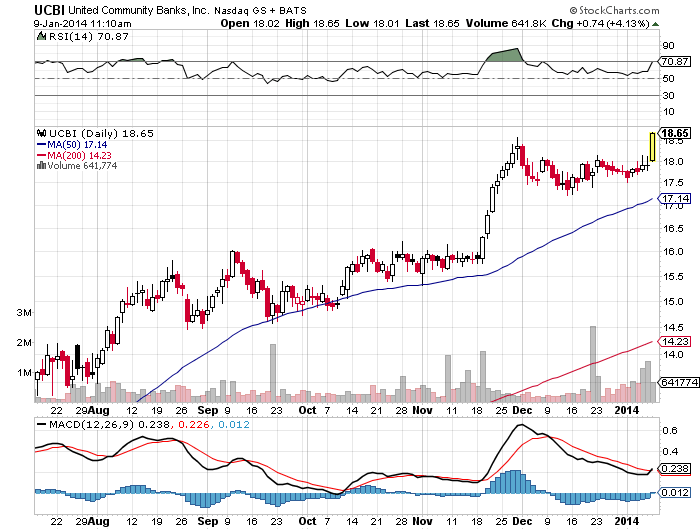
Task: Click the Low 18.01 value
Action: tap(372, 24)
